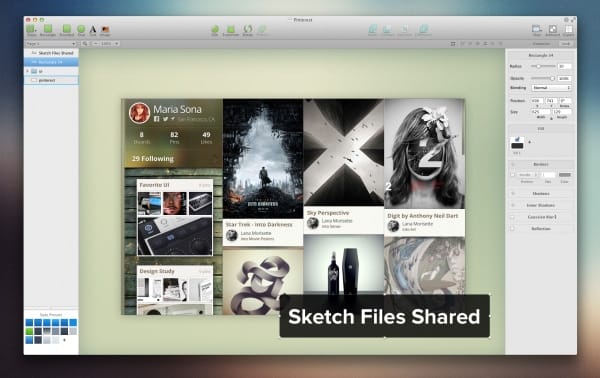
Task: Click the Opacity value field
Action: [565, 78]
